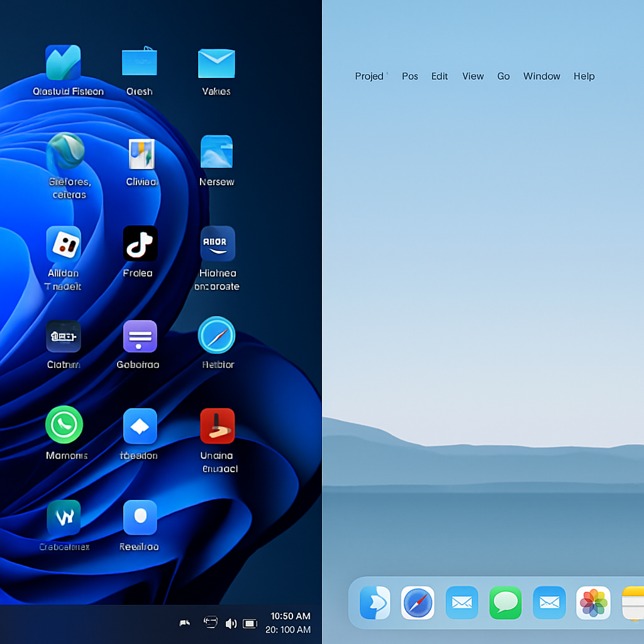Click the Finder icon in the dock
Image resolution: width=644 pixels, height=644 pixels.
[x=375, y=602]
